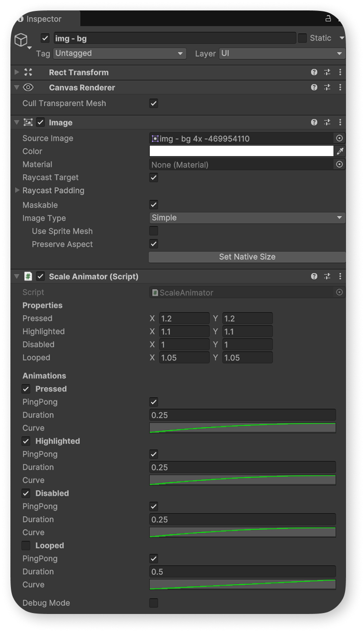This screenshot has height=632, width=364.
Task: Open Rect Transform component context menu
Action: (x=340, y=73)
